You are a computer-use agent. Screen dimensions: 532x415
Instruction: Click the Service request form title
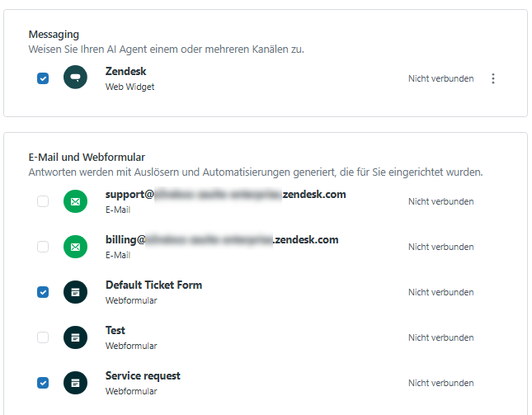(x=143, y=376)
